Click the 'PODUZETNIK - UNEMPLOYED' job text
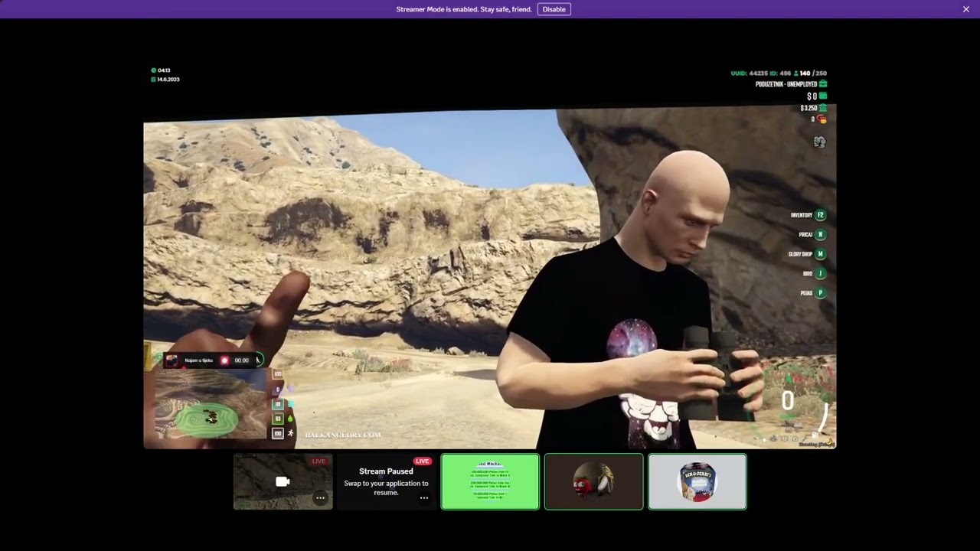 [x=786, y=84]
